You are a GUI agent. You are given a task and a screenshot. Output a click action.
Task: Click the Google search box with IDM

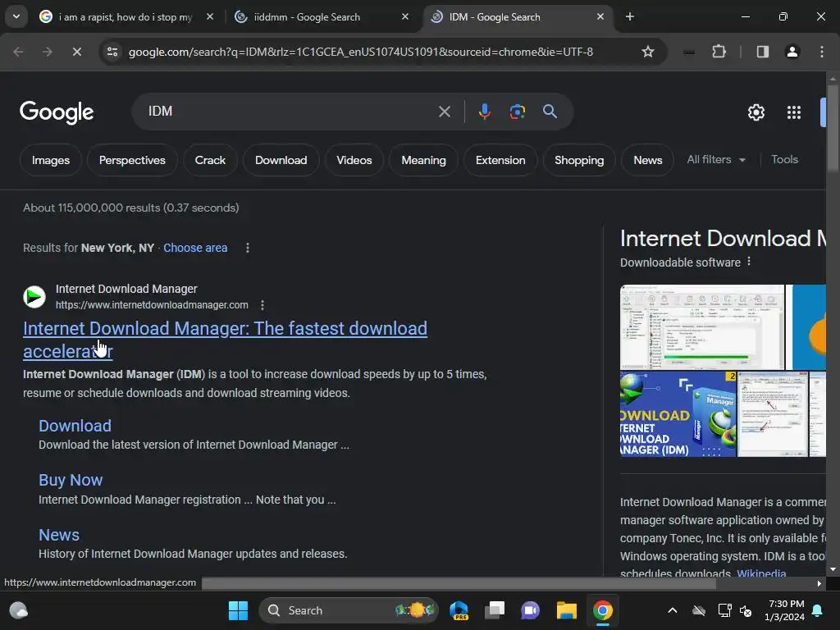(290, 112)
